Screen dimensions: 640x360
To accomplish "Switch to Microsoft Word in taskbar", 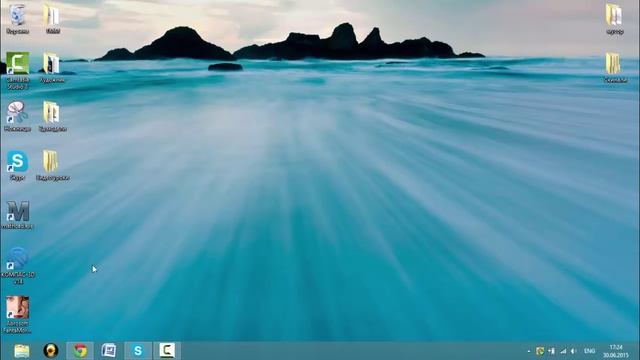I will tap(109, 351).
